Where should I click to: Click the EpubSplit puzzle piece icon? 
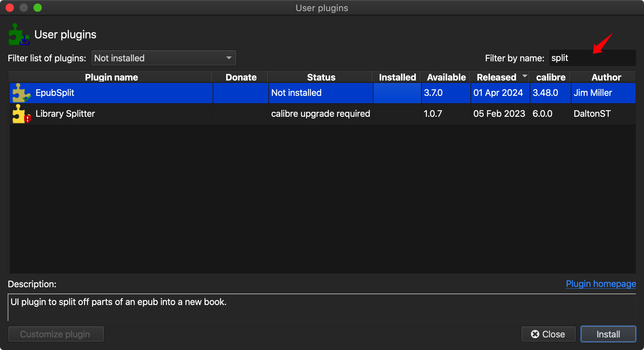[21, 93]
